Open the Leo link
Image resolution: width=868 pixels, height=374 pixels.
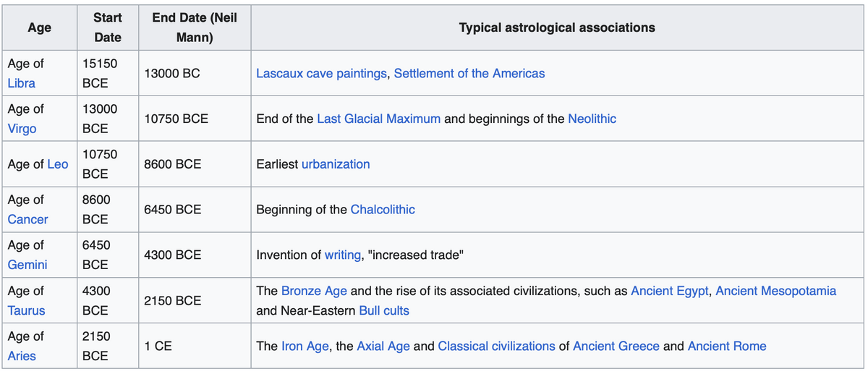point(58,164)
